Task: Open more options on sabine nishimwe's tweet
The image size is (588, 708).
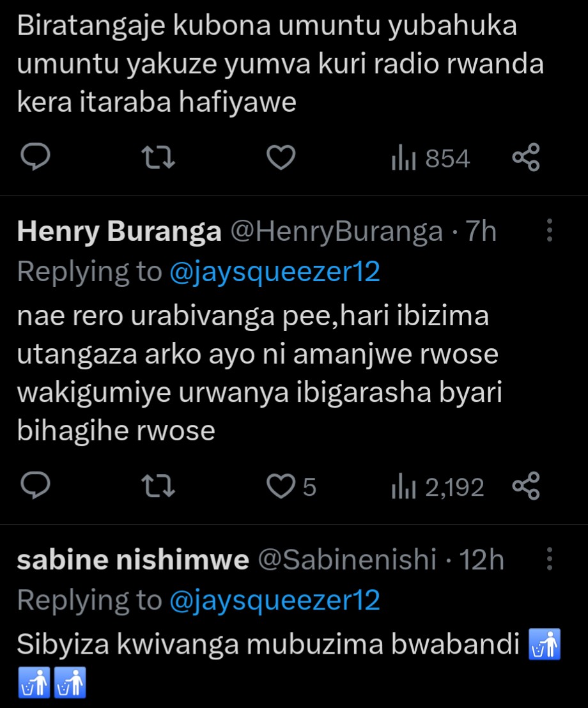Action: 549,559
